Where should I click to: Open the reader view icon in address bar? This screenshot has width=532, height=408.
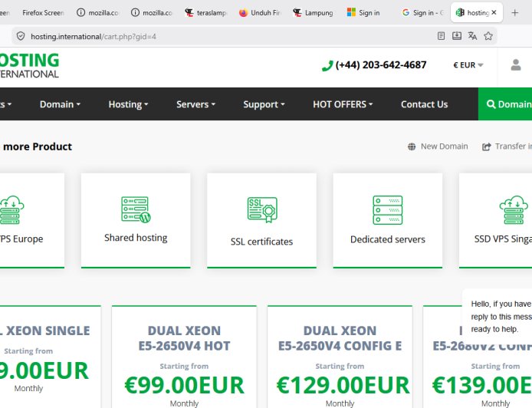click(x=441, y=36)
